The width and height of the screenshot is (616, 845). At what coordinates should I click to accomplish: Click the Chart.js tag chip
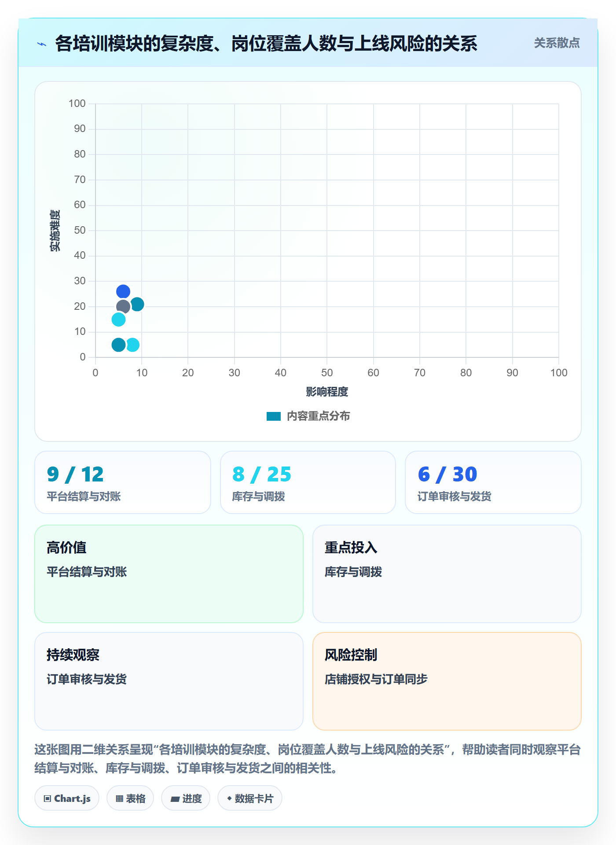[67, 798]
